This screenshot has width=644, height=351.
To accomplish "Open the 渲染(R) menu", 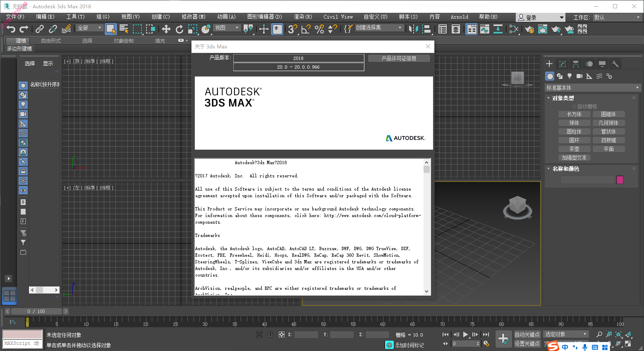I will pos(303,17).
